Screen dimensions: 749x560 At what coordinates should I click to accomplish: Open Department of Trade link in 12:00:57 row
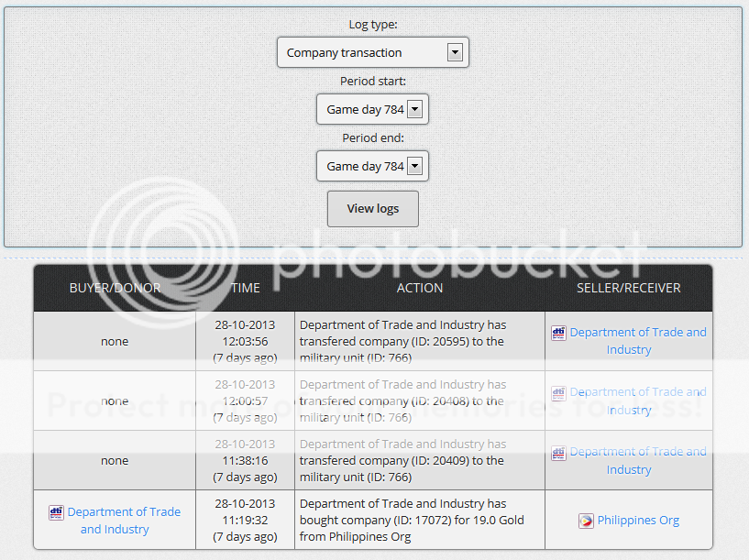click(638, 401)
